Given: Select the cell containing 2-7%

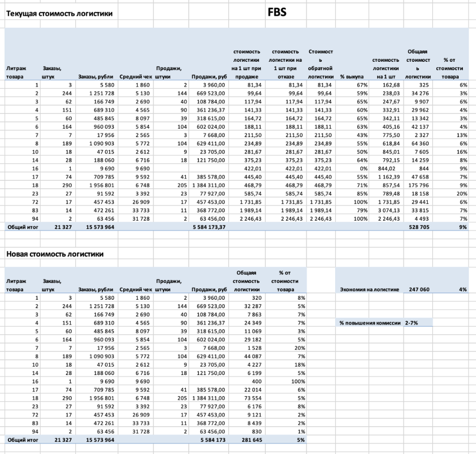Looking at the screenshot, I should click(x=412, y=322).
